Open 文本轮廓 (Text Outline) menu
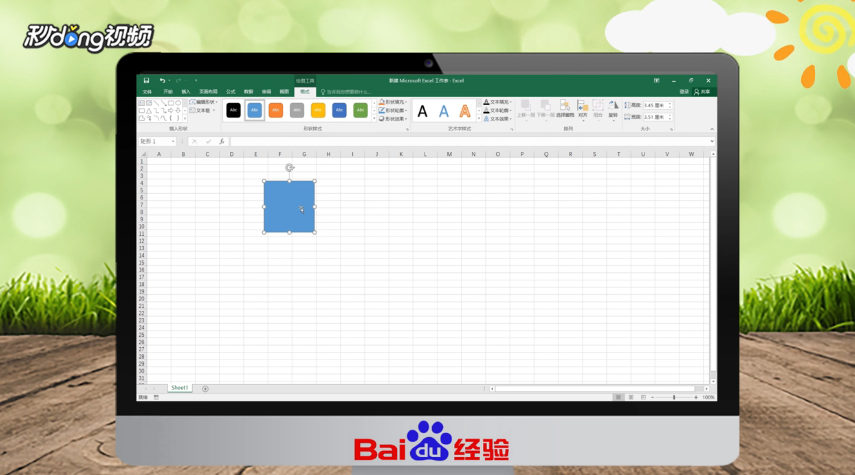This screenshot has width=855, height=475. point(497,110)
